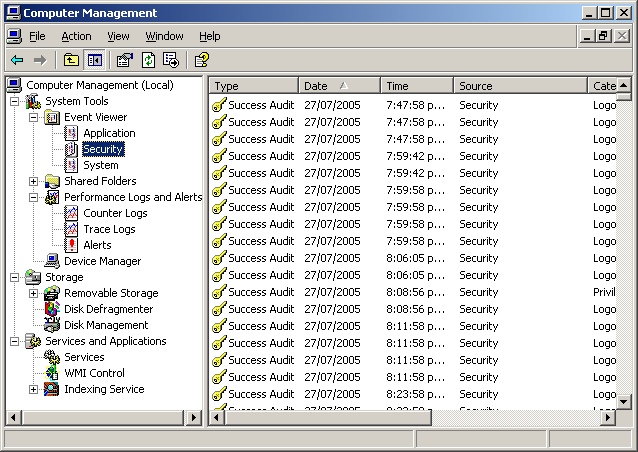Sort events by the Source column header

coord(520,86)
